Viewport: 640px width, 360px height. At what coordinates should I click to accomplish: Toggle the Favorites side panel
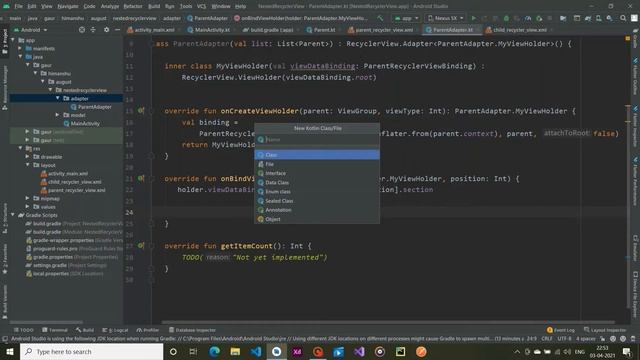point(5,259)
